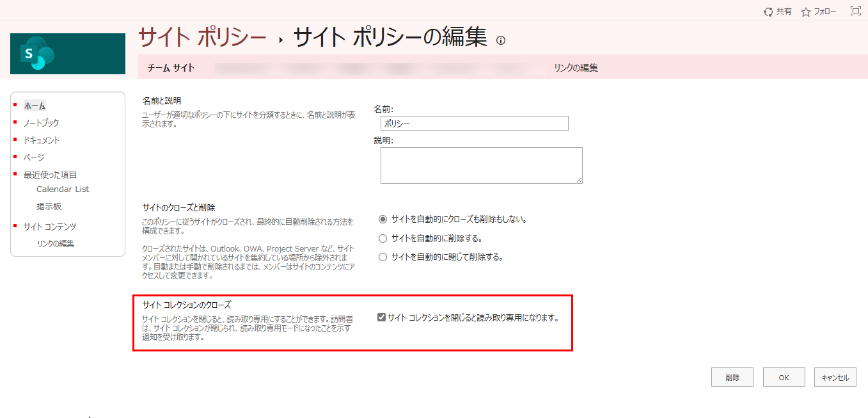Click リンクの編集 in the top navigation bar

(575, 67)
